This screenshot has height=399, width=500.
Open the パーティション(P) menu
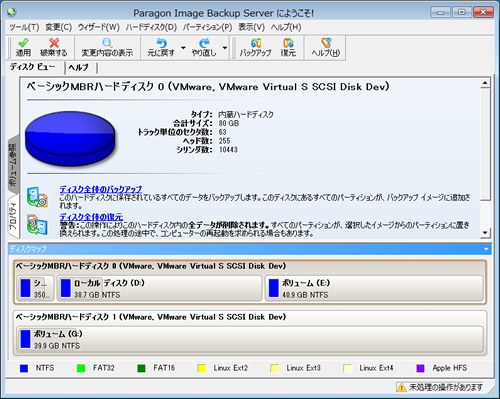(x=207, y=27)
